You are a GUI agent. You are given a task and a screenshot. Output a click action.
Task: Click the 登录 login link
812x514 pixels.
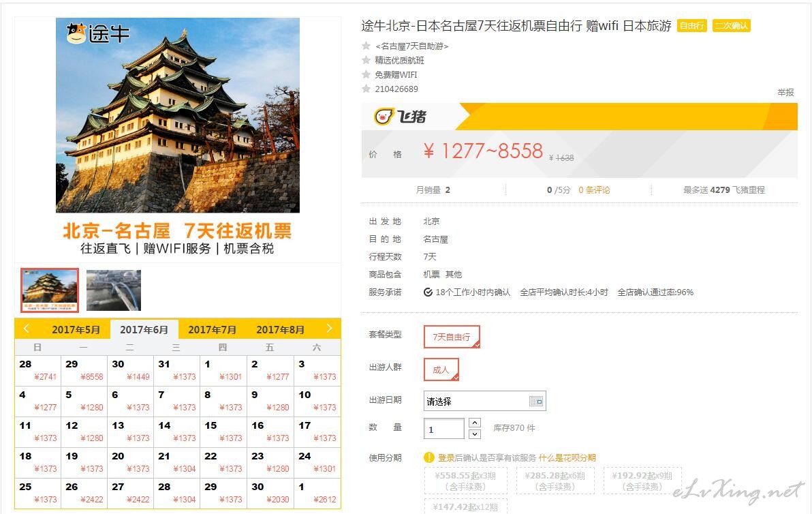pos(446,457)
